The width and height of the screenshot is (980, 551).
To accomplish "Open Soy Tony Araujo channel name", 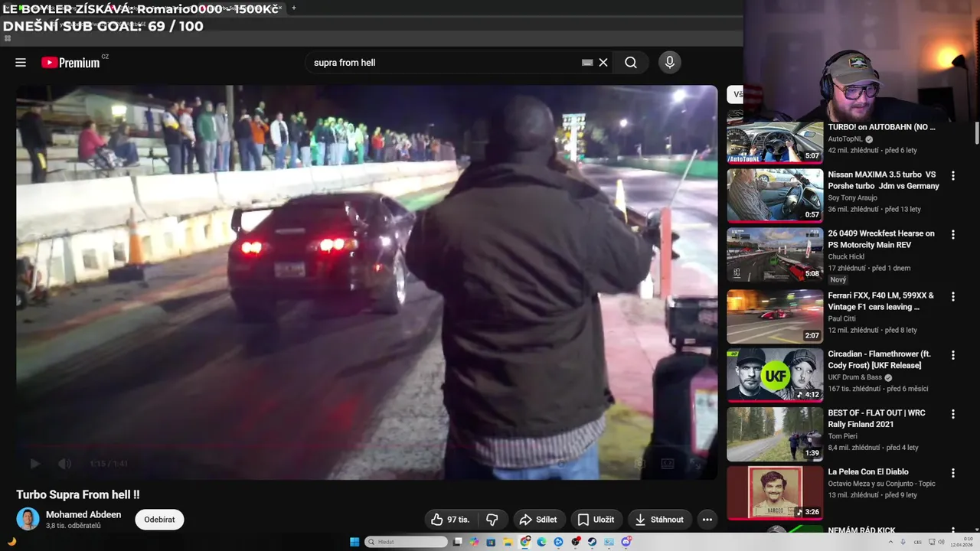I will [x=852, y=197].
